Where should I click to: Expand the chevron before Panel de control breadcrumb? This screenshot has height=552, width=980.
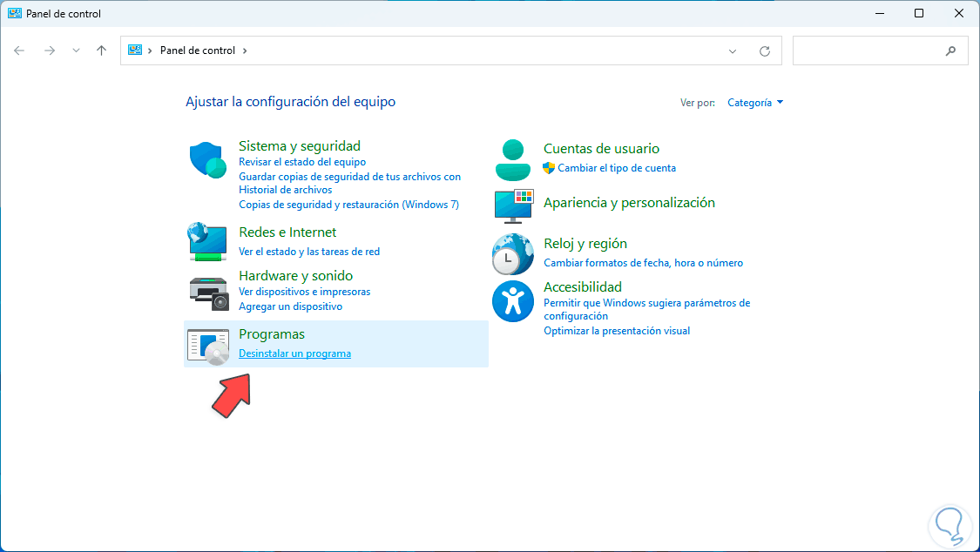[x=150, y=50]
